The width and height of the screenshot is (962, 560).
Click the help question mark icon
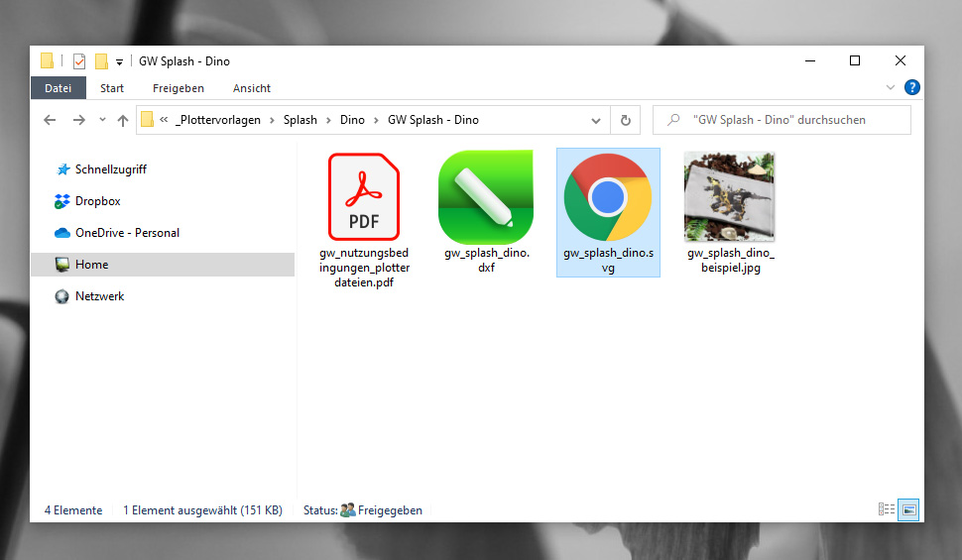tap(911, 88)
